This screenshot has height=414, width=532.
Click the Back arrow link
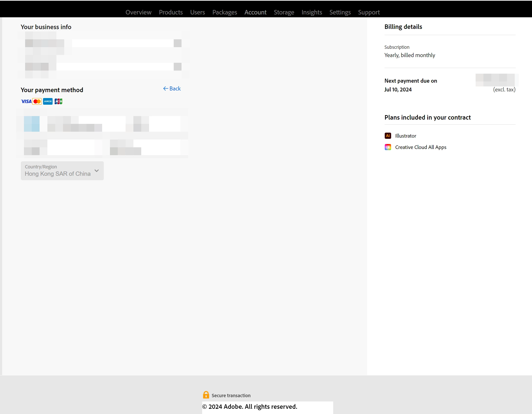pos(172,89)
